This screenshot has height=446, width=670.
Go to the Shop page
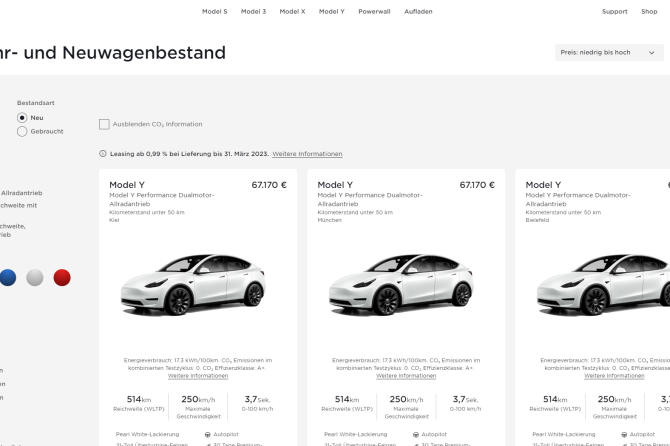point(649,12)
